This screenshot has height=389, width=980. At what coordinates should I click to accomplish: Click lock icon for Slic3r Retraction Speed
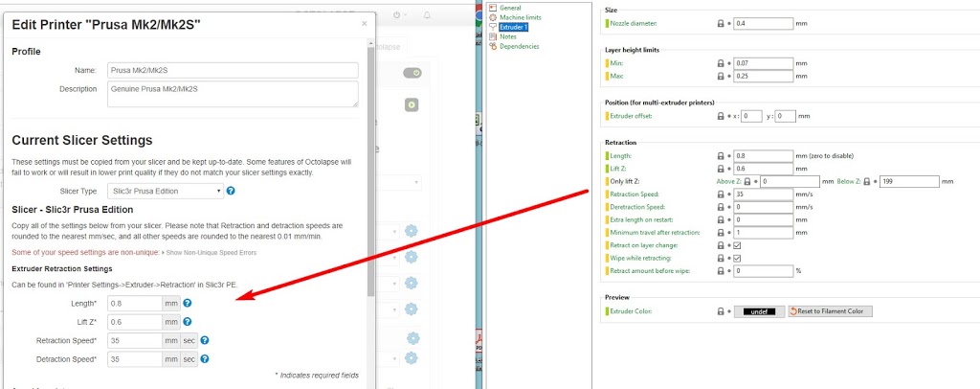pyautogui.click(x=721, y=194)
